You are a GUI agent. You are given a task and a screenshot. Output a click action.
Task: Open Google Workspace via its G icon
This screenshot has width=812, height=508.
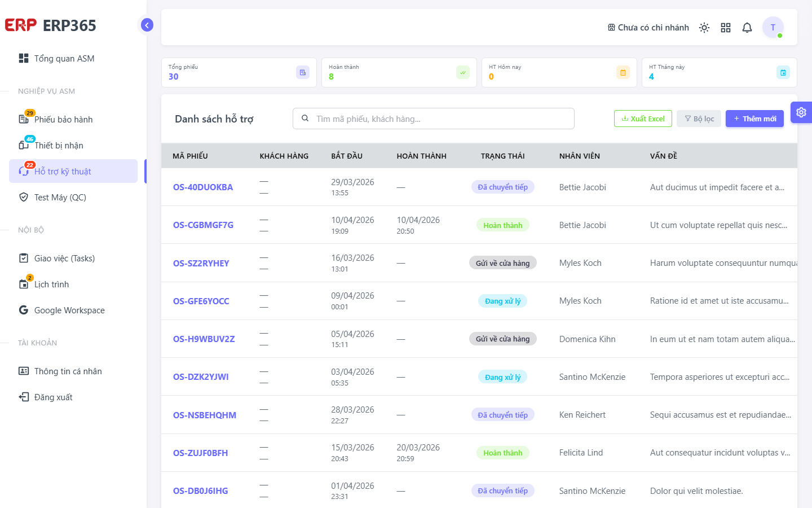(24, 310)
